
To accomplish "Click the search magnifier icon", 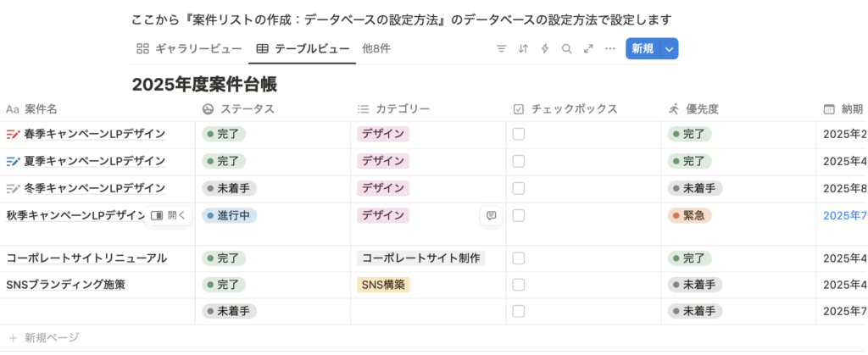I will (566, 49).
